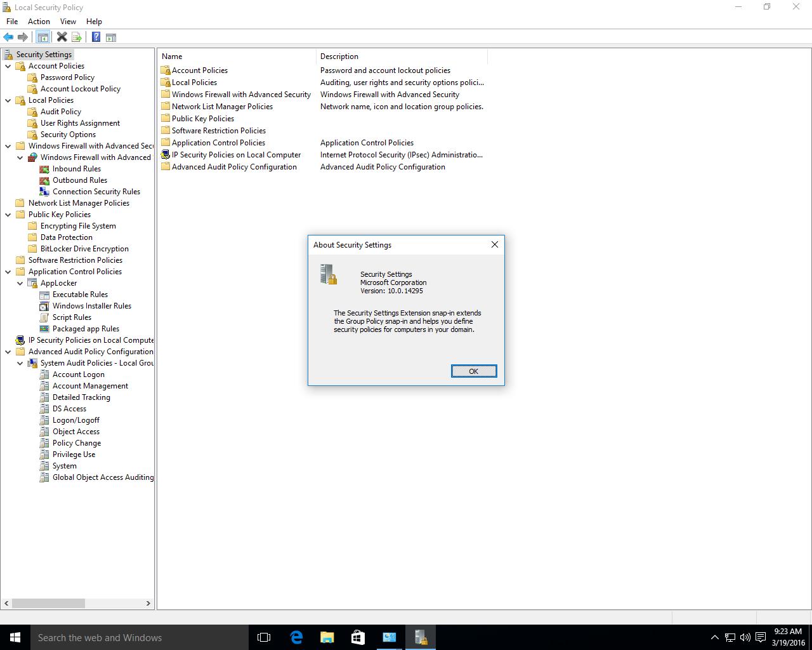Viewport: 812px width, 650px height.
Task: Click the Inbound Rules icon in tree
Action: click(x=44, y=169)
